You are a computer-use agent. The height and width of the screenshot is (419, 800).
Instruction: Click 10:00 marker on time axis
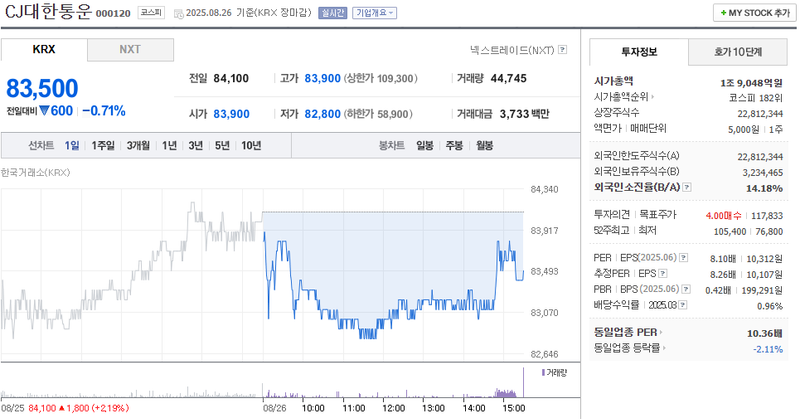tap(313, 408)
